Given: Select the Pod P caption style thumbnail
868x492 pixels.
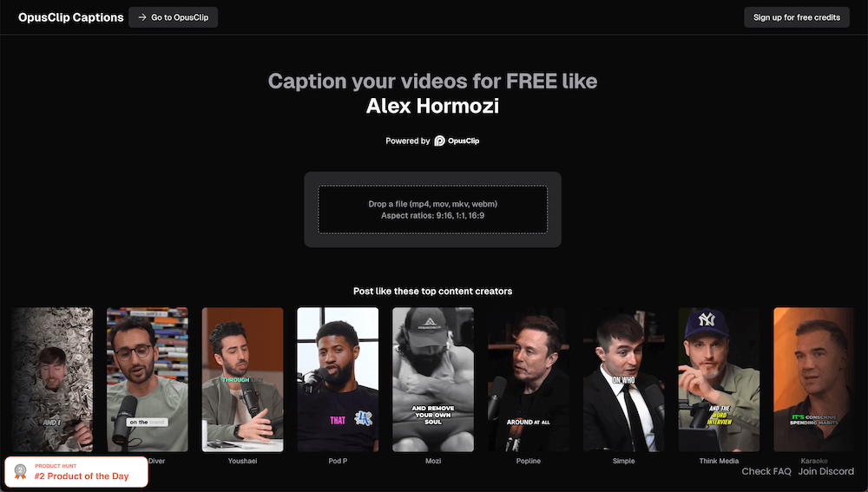Looking at the screenshot, I should (338, 380).
